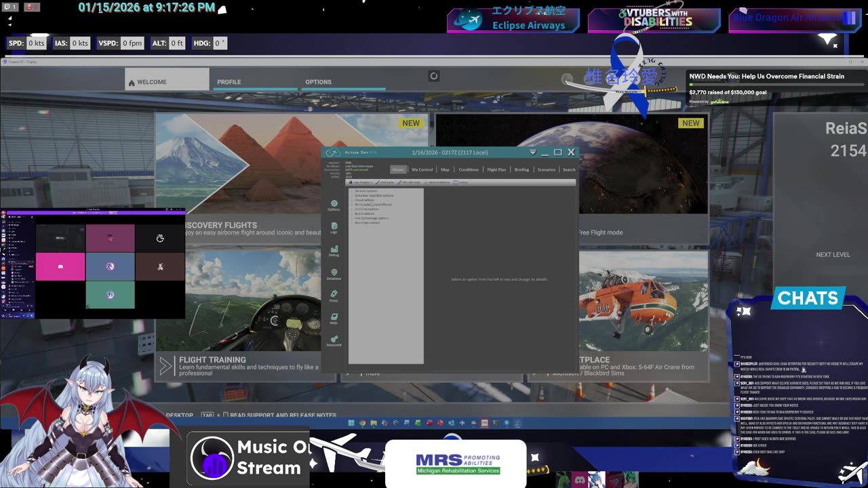Click the green tile in the small call window
Viewport: 868px width, 488px height.
[x=110, y=295]
